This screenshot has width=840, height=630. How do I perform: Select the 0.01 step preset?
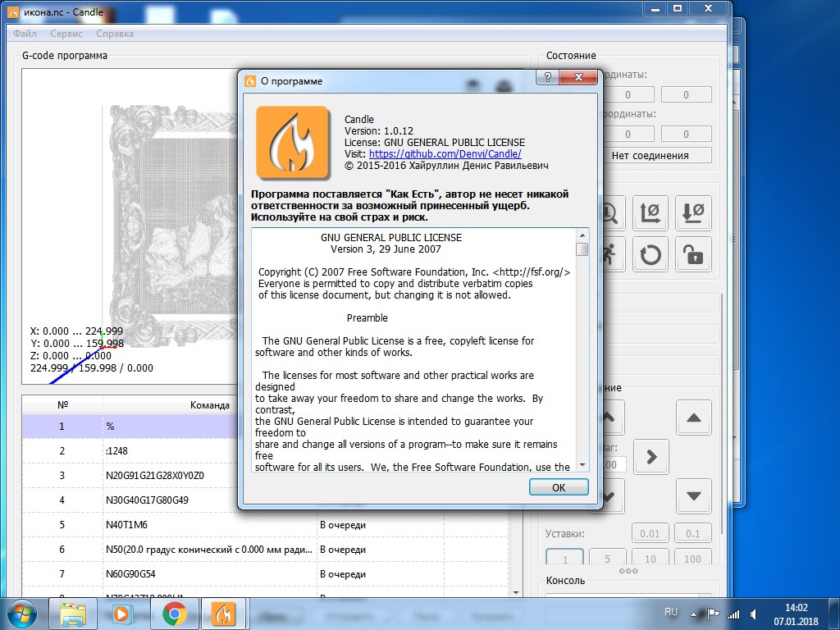click(650, 533)
